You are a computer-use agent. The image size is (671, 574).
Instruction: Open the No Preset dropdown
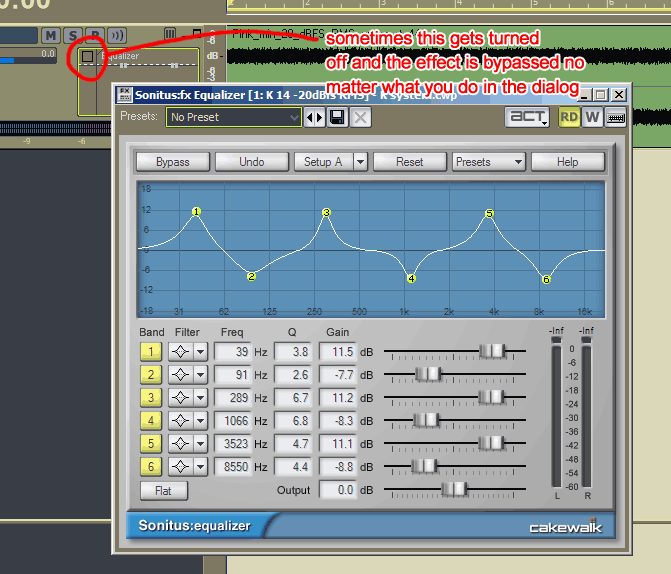tap(234, 117)
